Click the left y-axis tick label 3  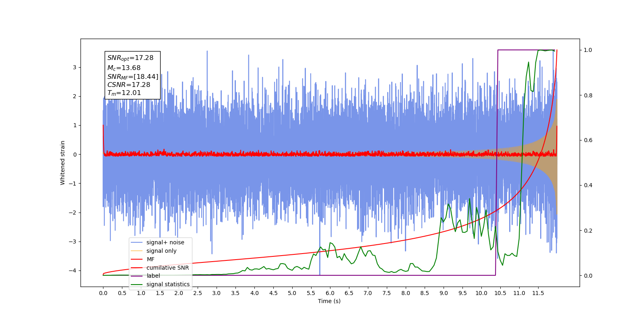pyautogui.click(x=74, y=67)
